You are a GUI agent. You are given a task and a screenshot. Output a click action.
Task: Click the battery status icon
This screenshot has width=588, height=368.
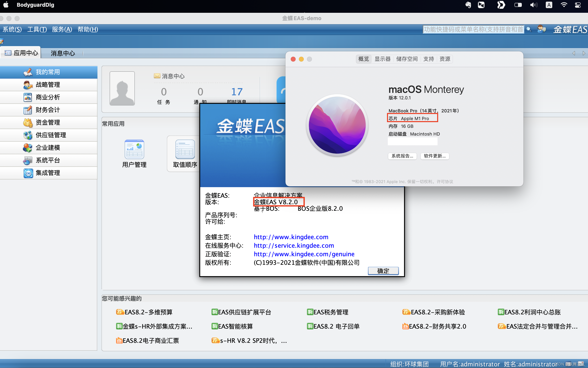click(x=518, y=5)
